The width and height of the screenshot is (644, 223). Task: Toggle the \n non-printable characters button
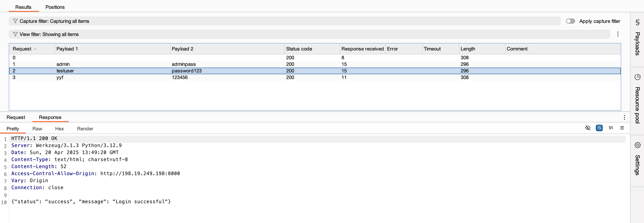[610, 128]
